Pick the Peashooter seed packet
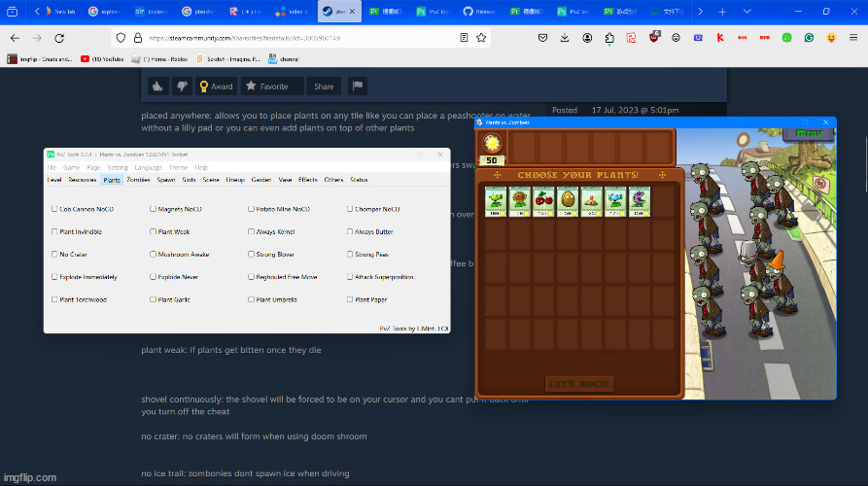Image resolution: width=868 pixels, height=486 pixels. [496, 201]
